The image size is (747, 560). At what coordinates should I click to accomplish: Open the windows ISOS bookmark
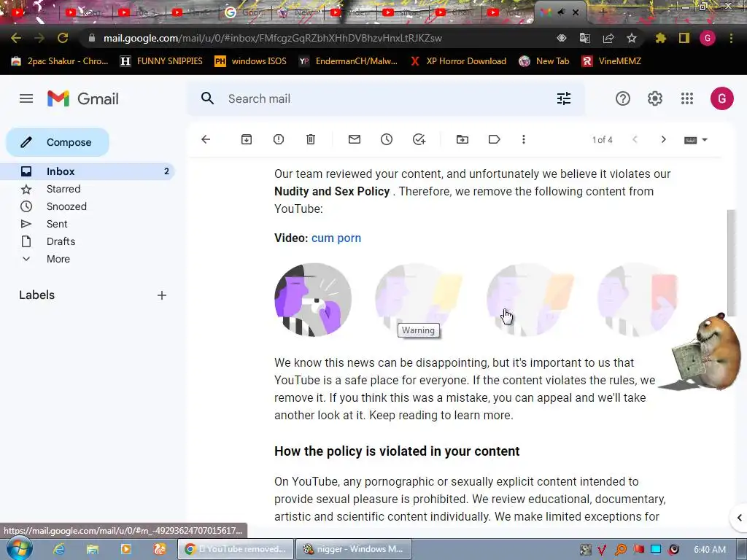click(x=251, y=61)
